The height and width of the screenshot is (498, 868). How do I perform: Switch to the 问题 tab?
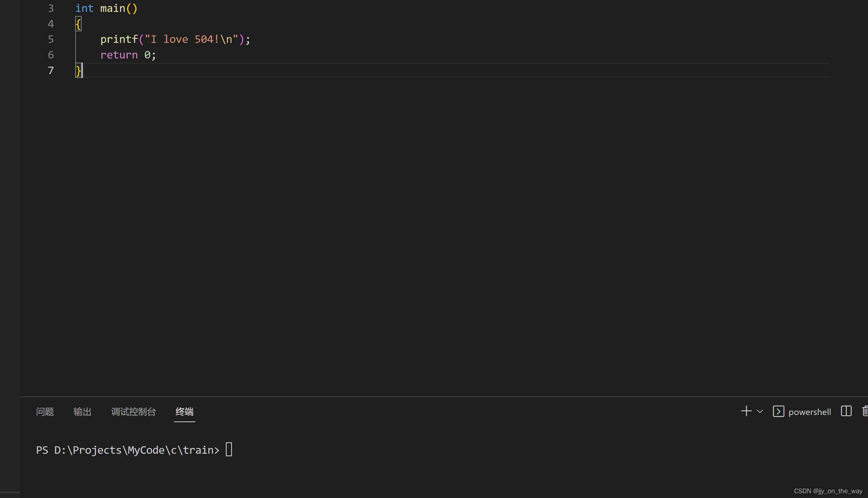45,412
